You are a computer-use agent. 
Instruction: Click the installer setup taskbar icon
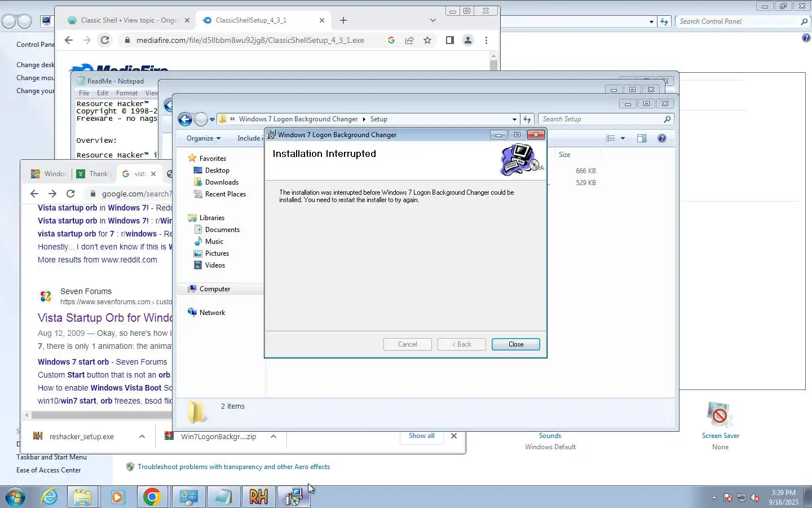(294, 497)
